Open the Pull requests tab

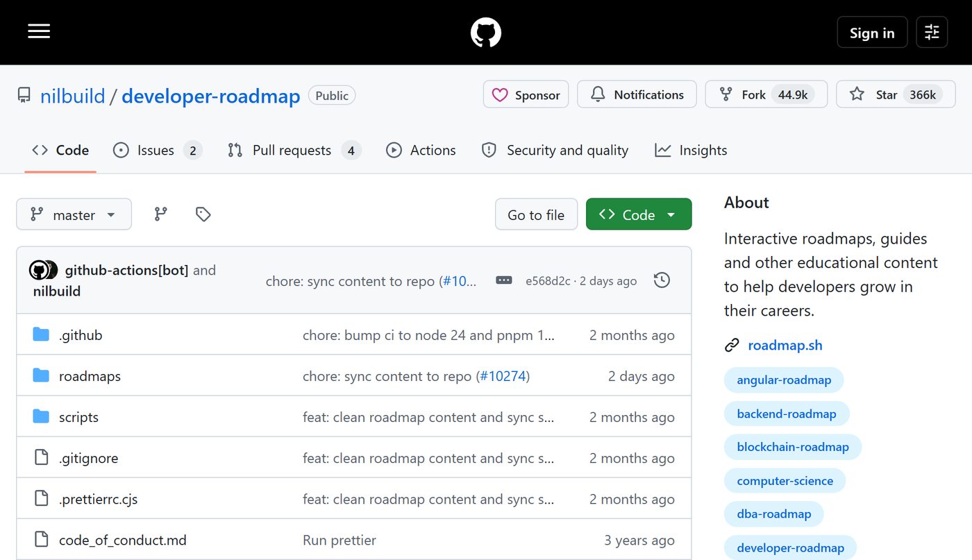294,150
